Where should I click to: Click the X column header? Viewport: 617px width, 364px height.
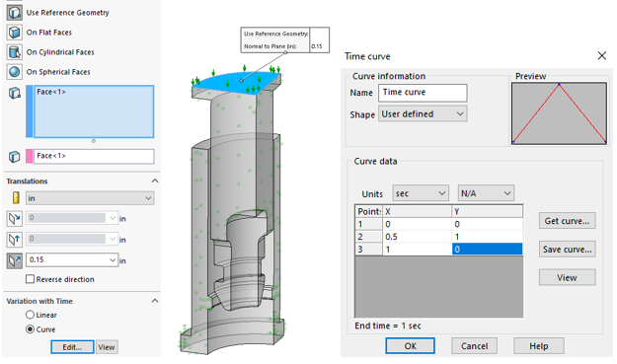coord(418,211)
